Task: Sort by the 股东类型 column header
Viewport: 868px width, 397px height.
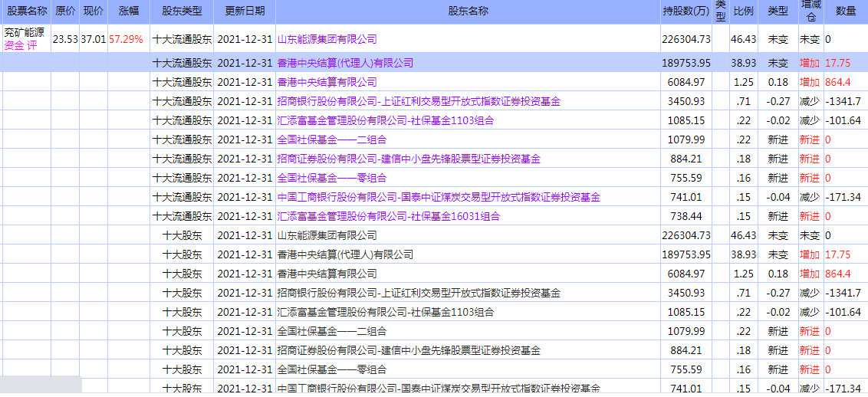Action: click(x=182, y=11)
